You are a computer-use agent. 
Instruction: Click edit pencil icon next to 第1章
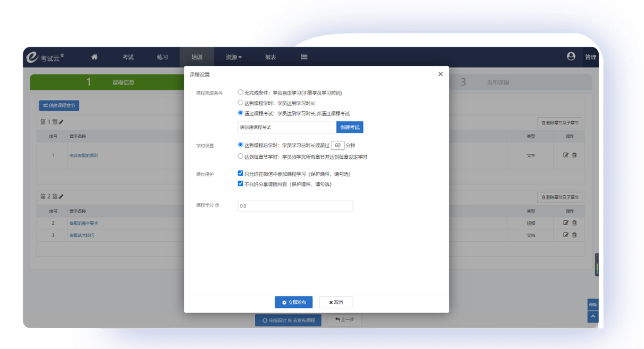coord(61,122)
